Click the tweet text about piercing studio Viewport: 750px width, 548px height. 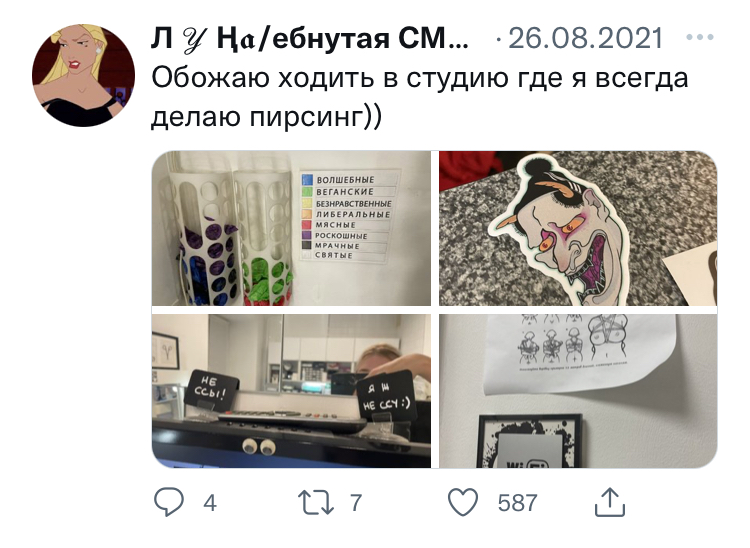point(419,97)
